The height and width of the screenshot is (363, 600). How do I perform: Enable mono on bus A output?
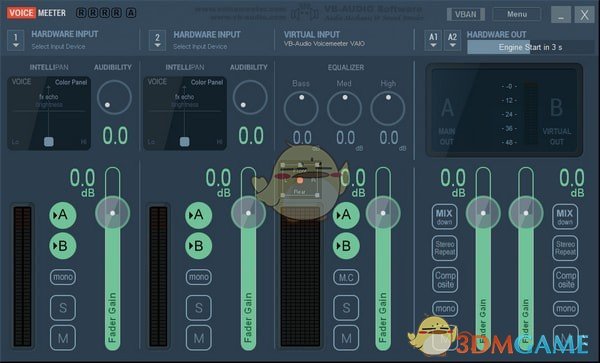[x=445, y=308]
